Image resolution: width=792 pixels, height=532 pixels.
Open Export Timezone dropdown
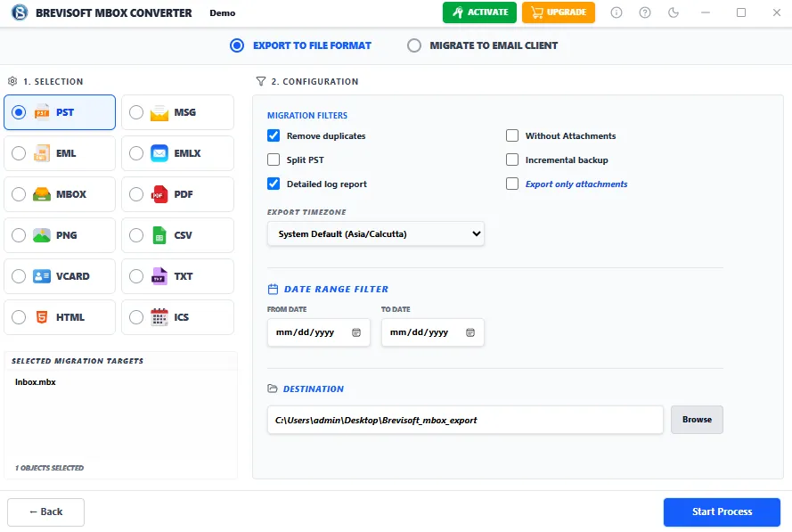coord(376,233)
